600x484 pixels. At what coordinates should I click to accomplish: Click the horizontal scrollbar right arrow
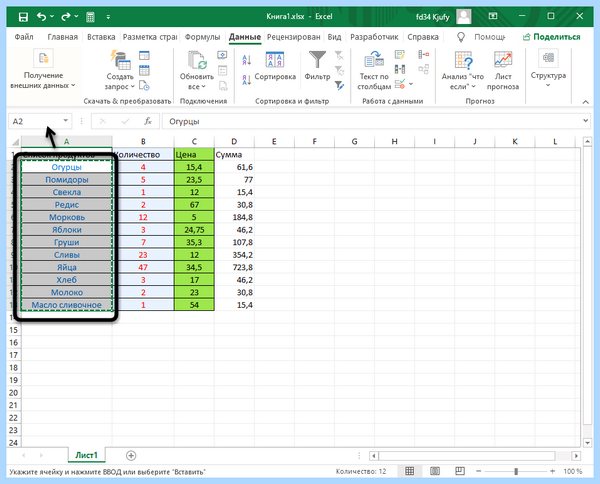[x=576, y=456]
